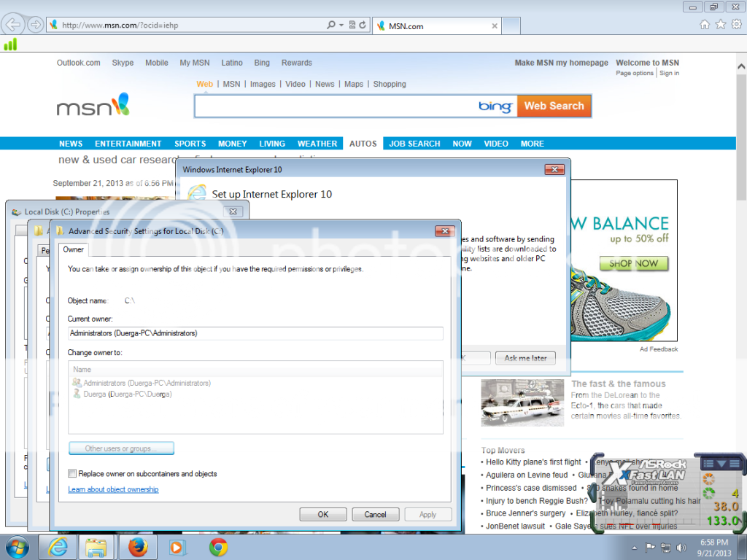Open the favorites star icon
Viewport: 747px width, 560px height.
pos(721,24)
